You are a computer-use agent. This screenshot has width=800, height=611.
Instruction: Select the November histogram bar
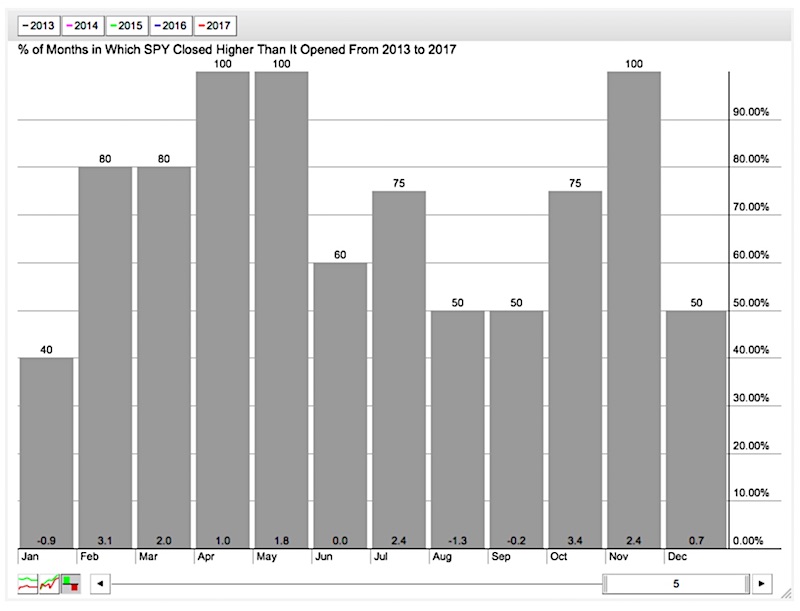pyautogui.click(x=634, y=310)
